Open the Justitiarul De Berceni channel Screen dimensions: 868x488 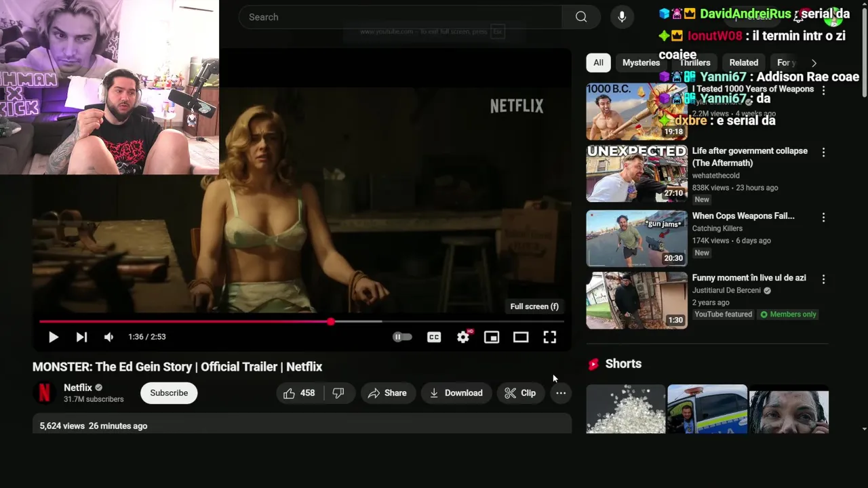coord(726,290)
